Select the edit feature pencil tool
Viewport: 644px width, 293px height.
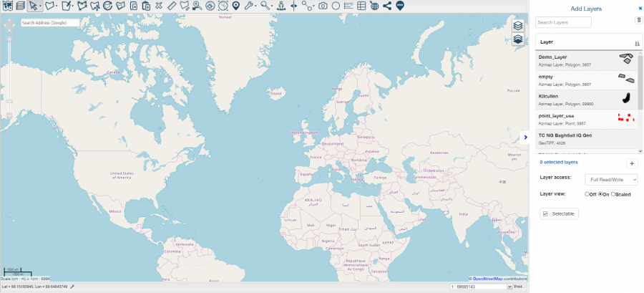pyautogui.click(x=66, y=6)
